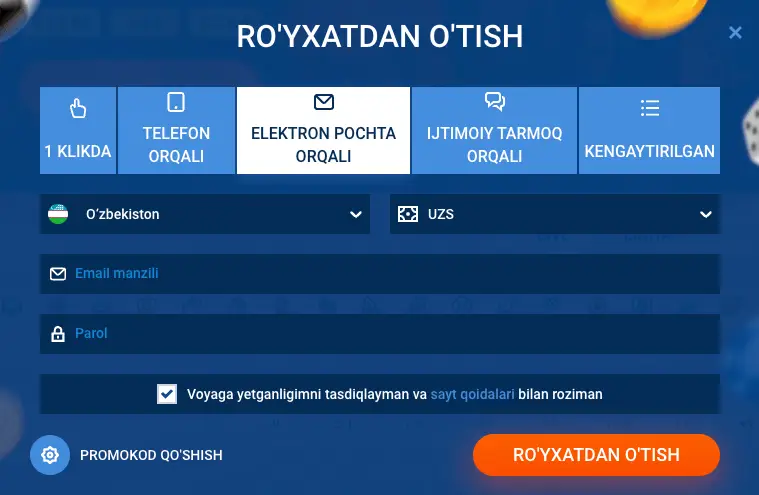Open the sayt qoidalari link
Image resolution: width=759 pixels, height=495 pixels.
[472, 394]
